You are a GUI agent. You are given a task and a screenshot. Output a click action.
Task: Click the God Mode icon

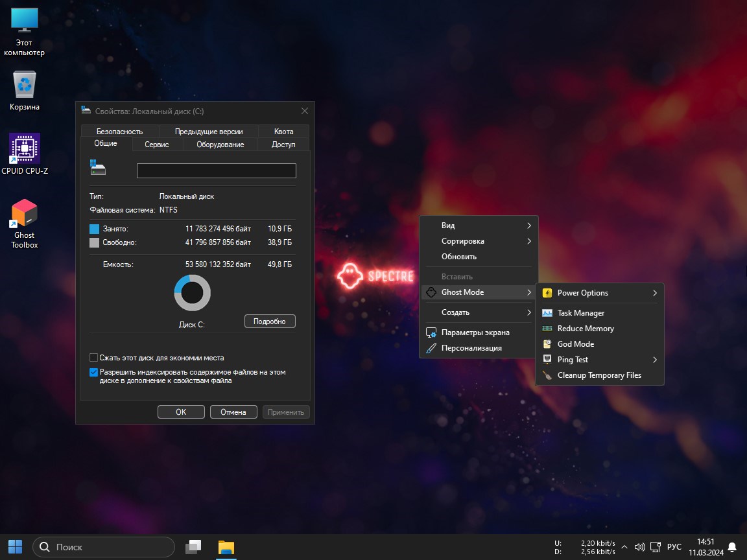(x=547, y=344)
